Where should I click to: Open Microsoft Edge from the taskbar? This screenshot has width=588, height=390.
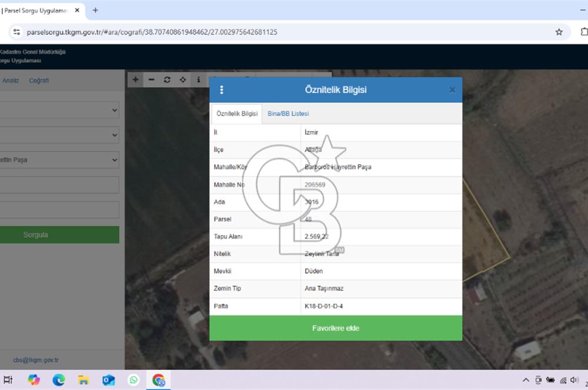(58, 380)
